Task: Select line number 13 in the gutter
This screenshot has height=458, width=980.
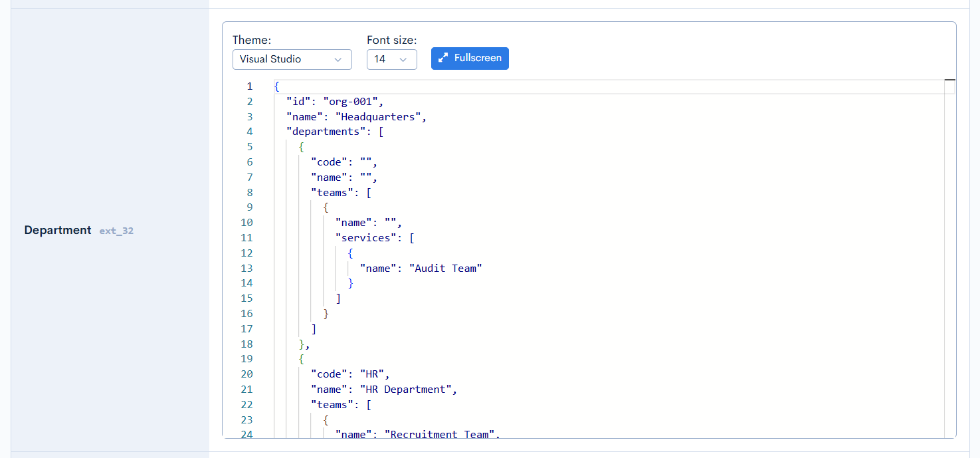Action: pyautogui.click(x=246, y=269)
